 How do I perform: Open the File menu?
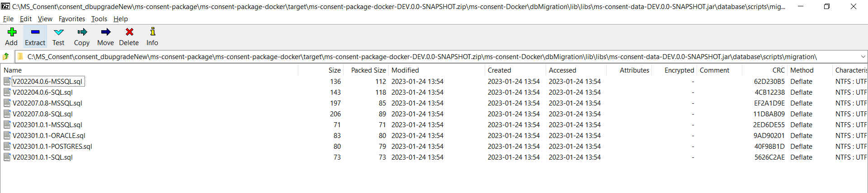click(x=8, y=19)
